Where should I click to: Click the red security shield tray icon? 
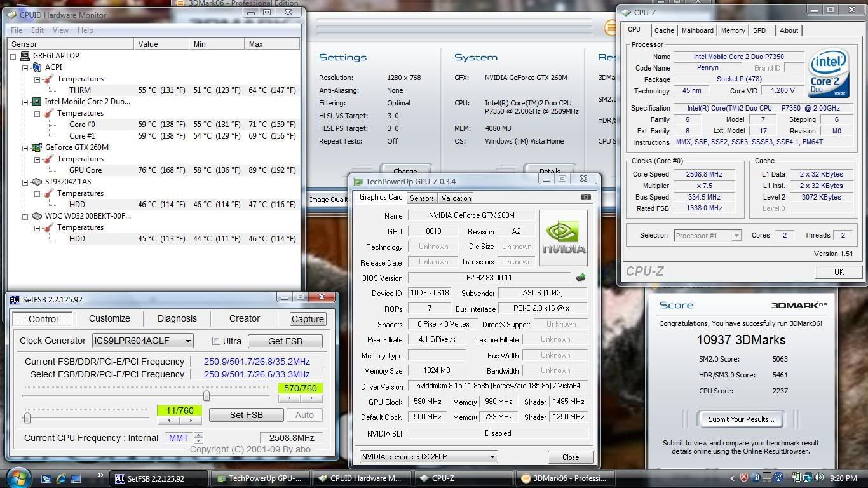(x=744, y=478)
